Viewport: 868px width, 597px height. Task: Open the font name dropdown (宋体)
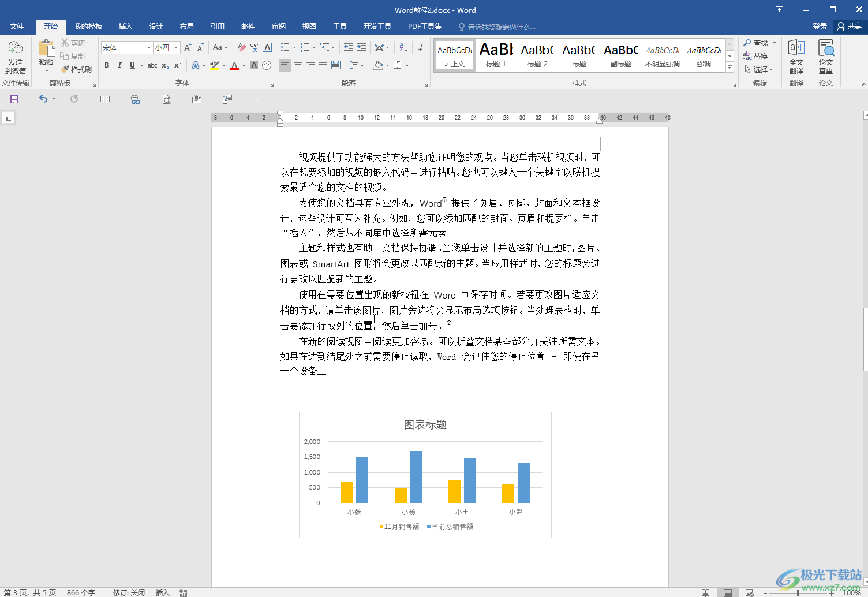point(149,47)
